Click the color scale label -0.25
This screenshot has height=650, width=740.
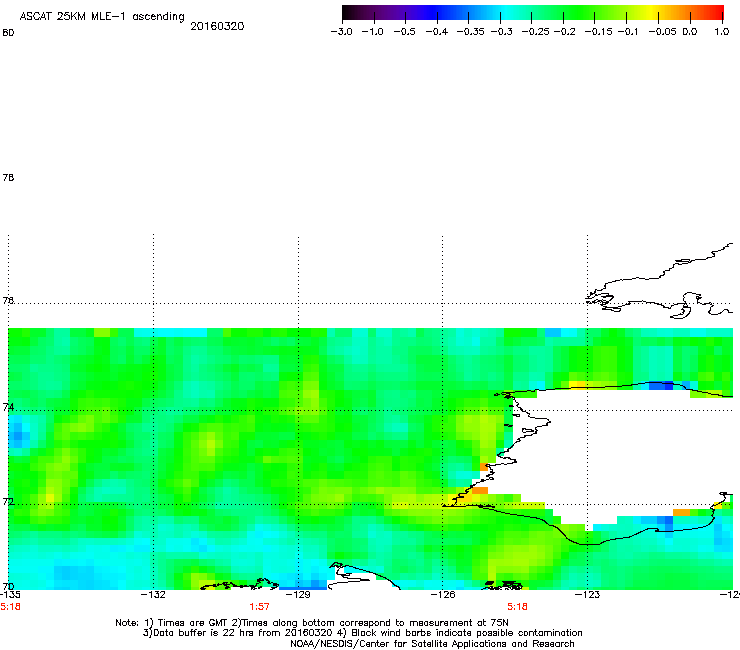click(x=535, y=32)
